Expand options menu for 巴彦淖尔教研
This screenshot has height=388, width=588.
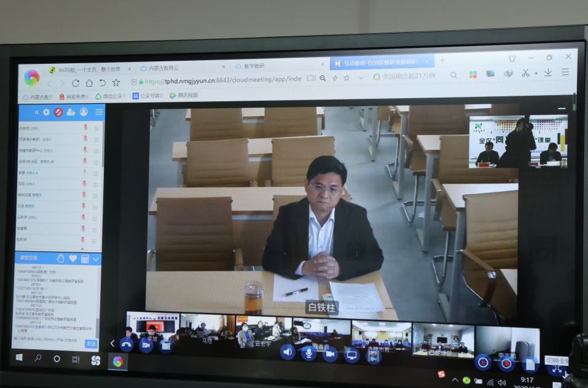[x=96, y=140]
